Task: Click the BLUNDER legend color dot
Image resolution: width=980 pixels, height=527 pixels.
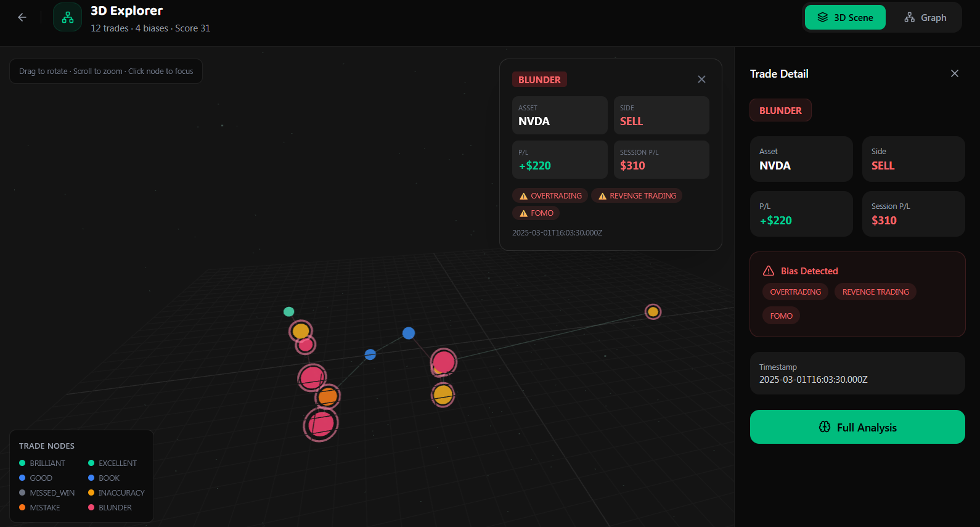Action: pyautogui.click(x=91, y=507)
